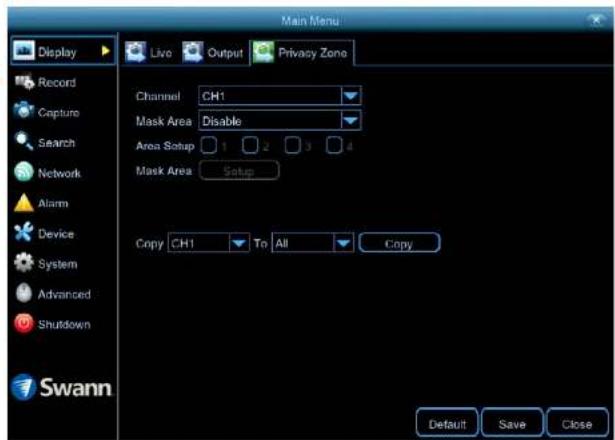Click the Search magnifier icon
Image resolution: width=615 pixels, height=440 pixels.
[x=24, y=141]
